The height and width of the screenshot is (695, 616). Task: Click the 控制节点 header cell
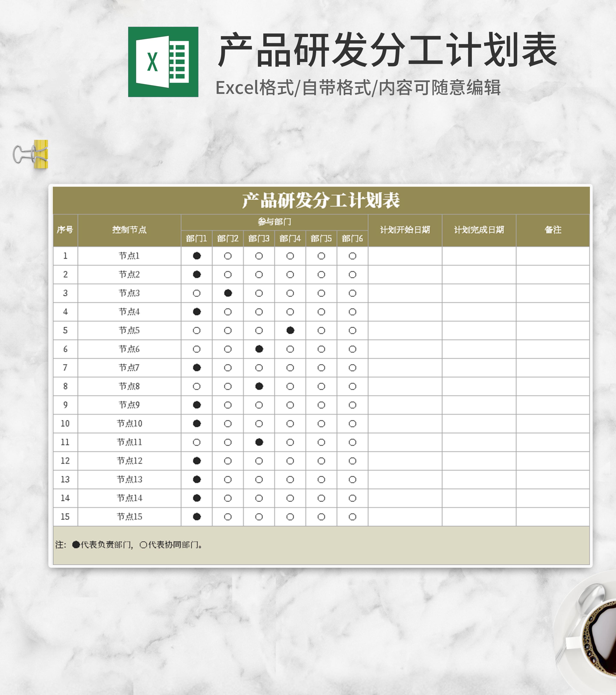coord(129,230)
